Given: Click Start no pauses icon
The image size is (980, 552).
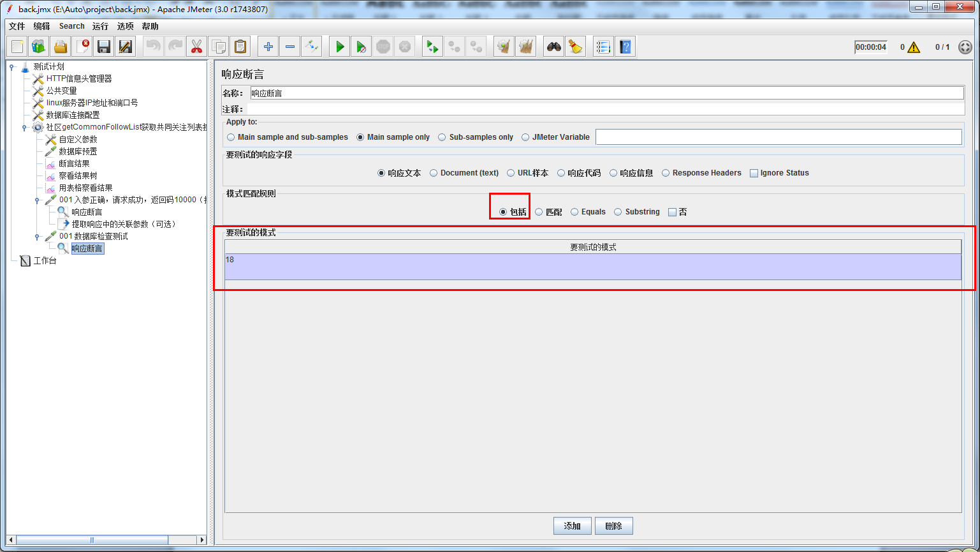Looking at the screenshot, I should tap(362, 47).
